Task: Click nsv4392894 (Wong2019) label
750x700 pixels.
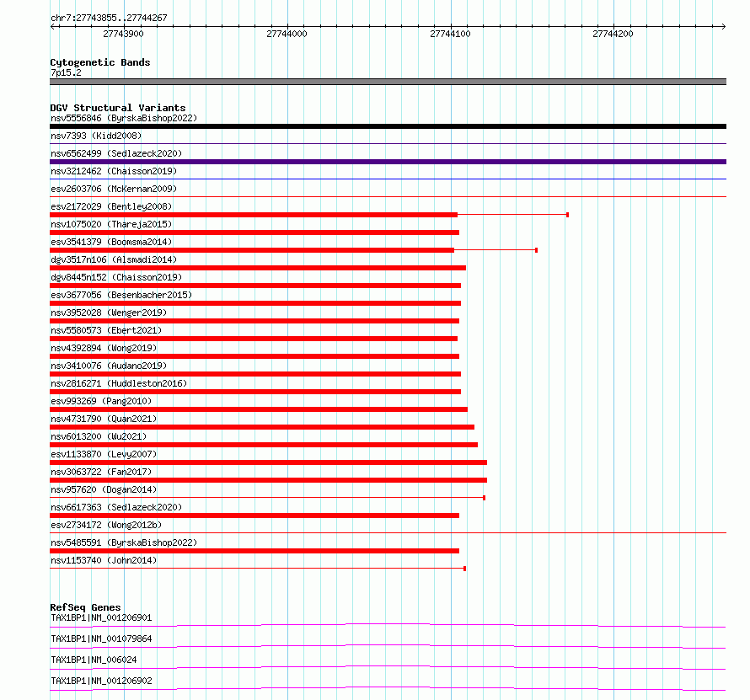Action: coord(104,348)
